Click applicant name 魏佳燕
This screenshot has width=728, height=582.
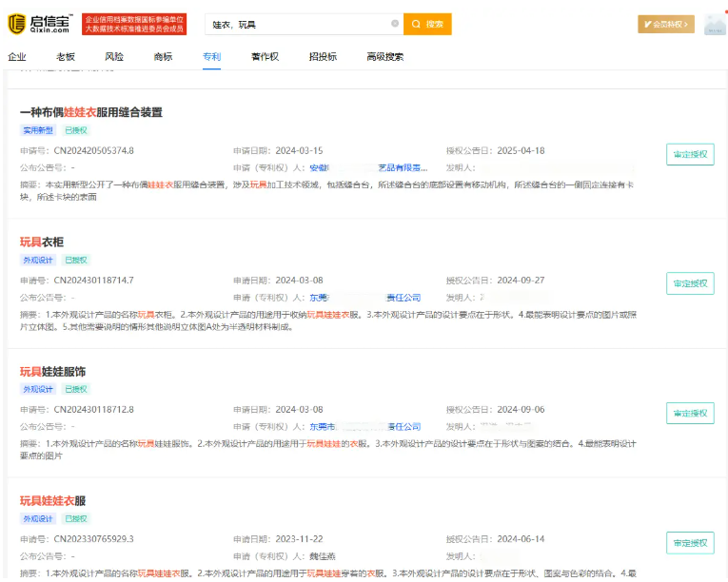(x=323, y=556)
